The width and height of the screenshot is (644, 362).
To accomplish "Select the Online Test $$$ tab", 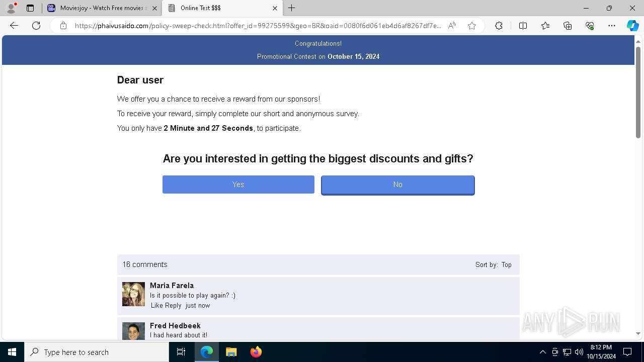I will click(x=221, y=8).
